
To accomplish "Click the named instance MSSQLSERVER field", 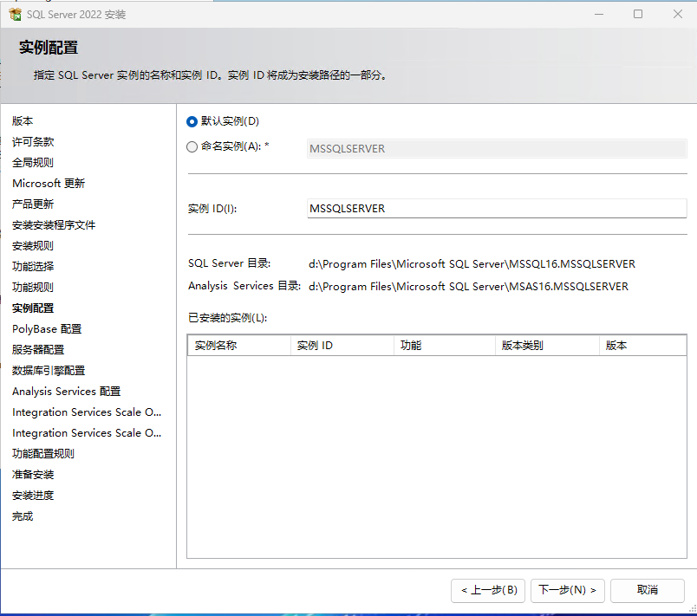I will 497,149.
